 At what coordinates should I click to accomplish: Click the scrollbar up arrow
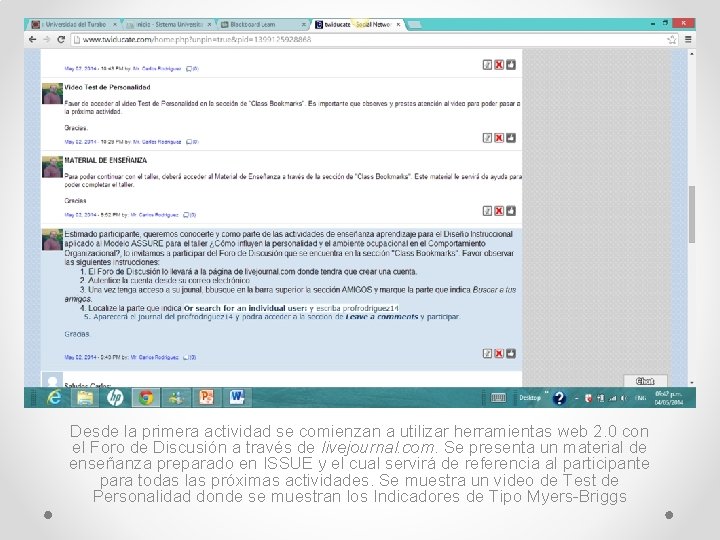692,54
